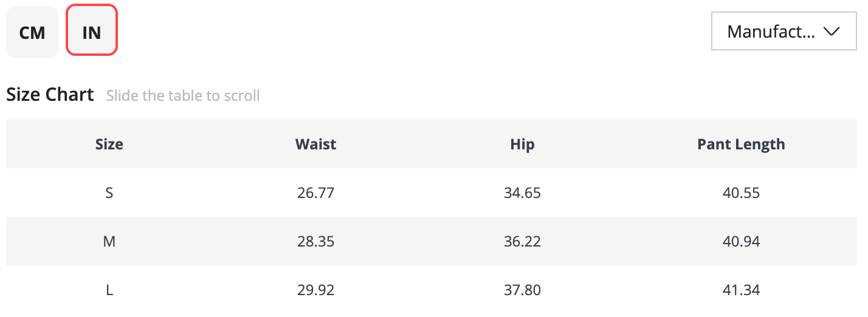Select the size S row label
Viewport: 868px width, 317px height.
coord(109,193)
